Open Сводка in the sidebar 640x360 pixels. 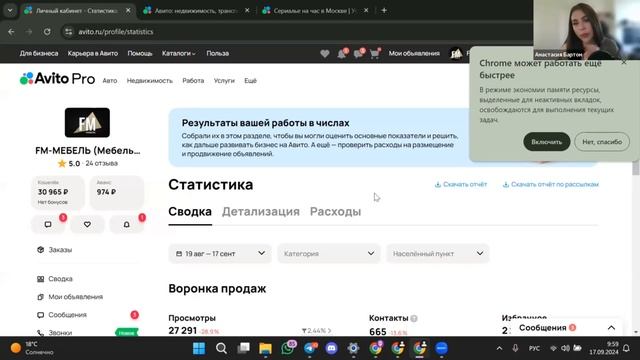tap(60, 279)
